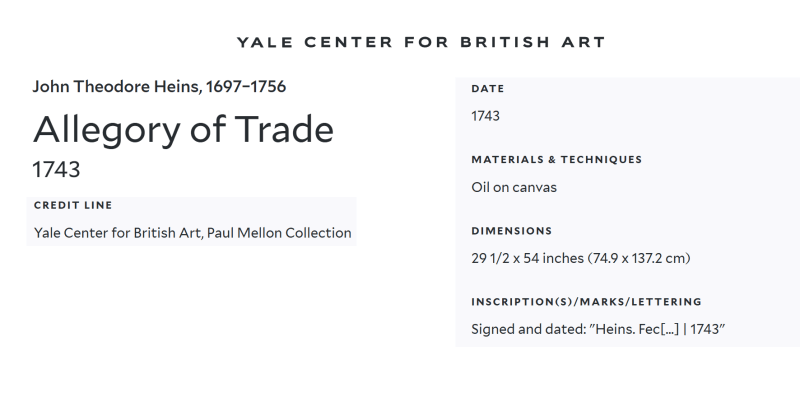Click the year 1743 below the title
Viewport: 800px width, 403px height.
click(x=56, y=169)
